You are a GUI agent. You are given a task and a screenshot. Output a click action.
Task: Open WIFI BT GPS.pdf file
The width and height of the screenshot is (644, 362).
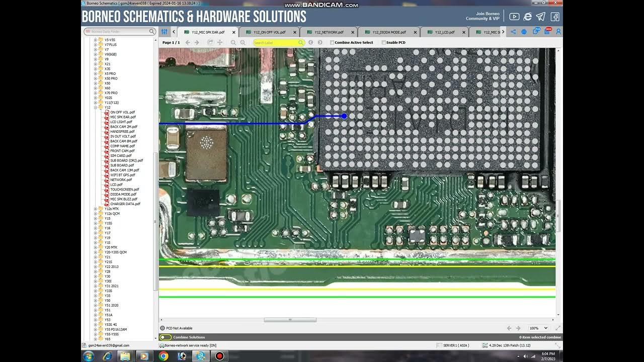[123, 175]
